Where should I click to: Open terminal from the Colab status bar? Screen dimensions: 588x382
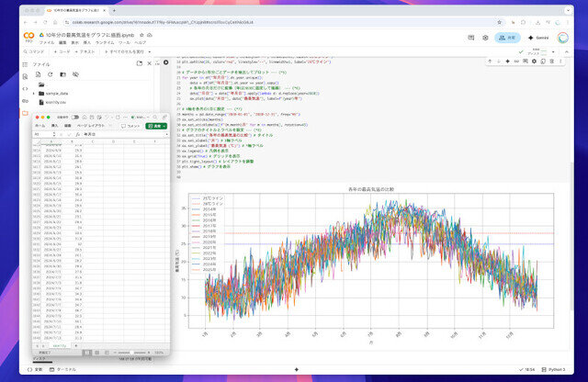coord(62,370)
